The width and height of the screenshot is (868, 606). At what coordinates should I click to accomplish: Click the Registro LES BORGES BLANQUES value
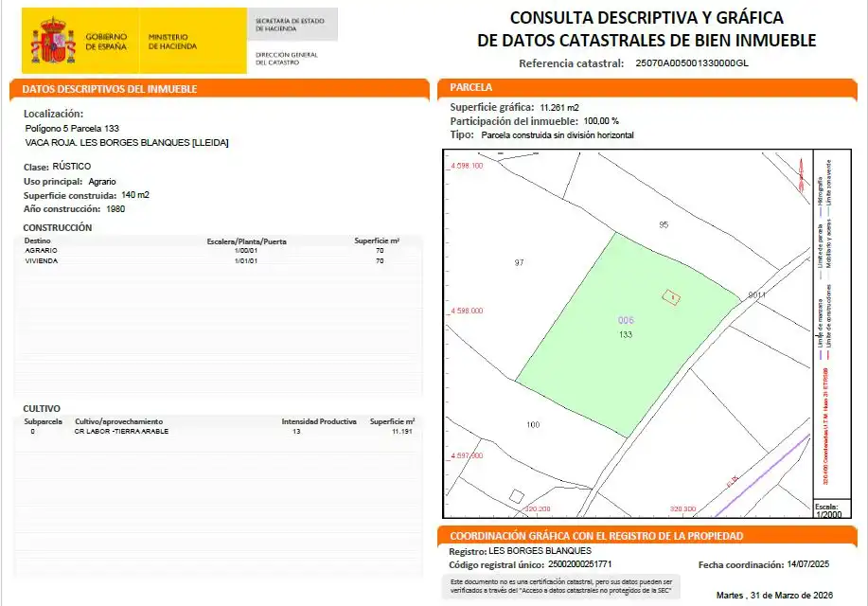point(540,551)
